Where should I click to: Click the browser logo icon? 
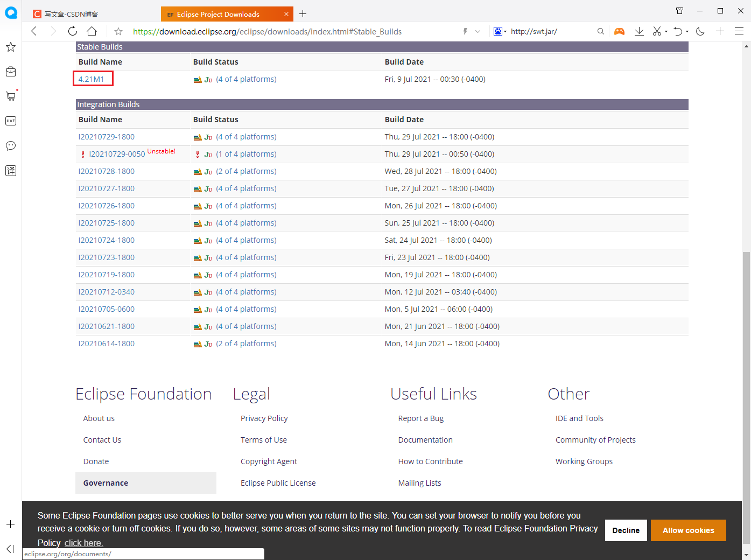(x=11, y=13)
